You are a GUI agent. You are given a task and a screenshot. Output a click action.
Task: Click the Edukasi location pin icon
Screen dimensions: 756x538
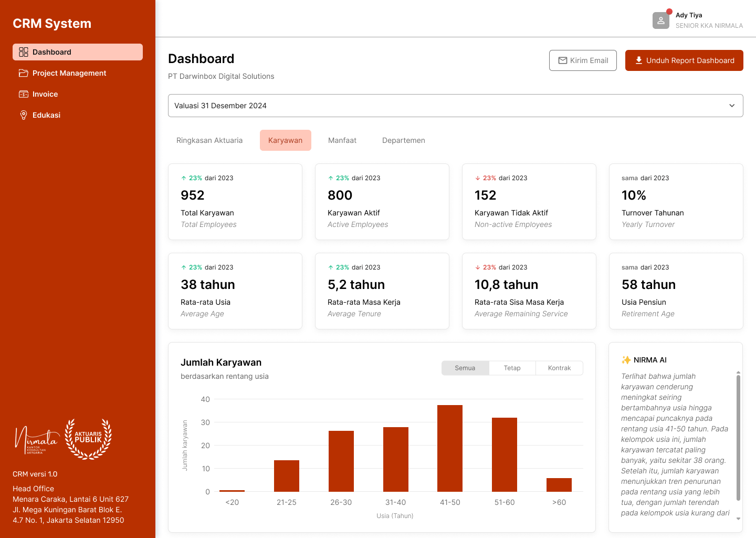(x=24, y=115)
